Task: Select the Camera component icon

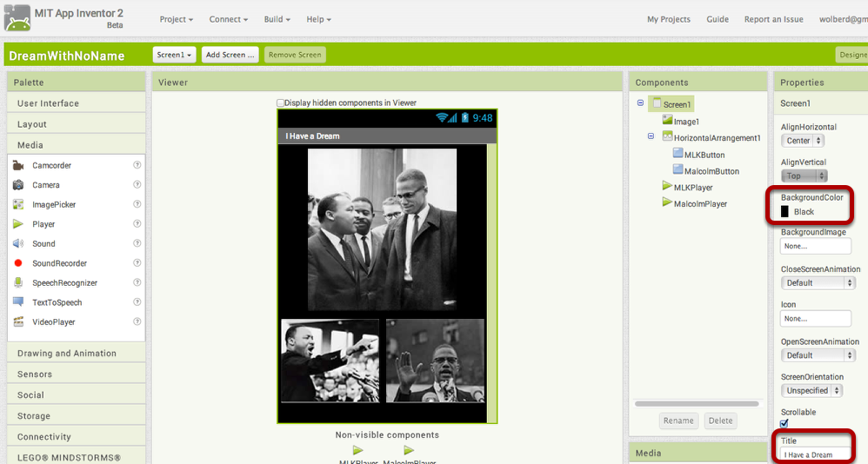Action: [x=18, y=185]
